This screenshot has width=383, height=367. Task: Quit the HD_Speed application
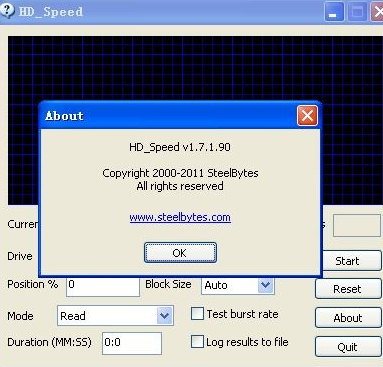[348, 347]
